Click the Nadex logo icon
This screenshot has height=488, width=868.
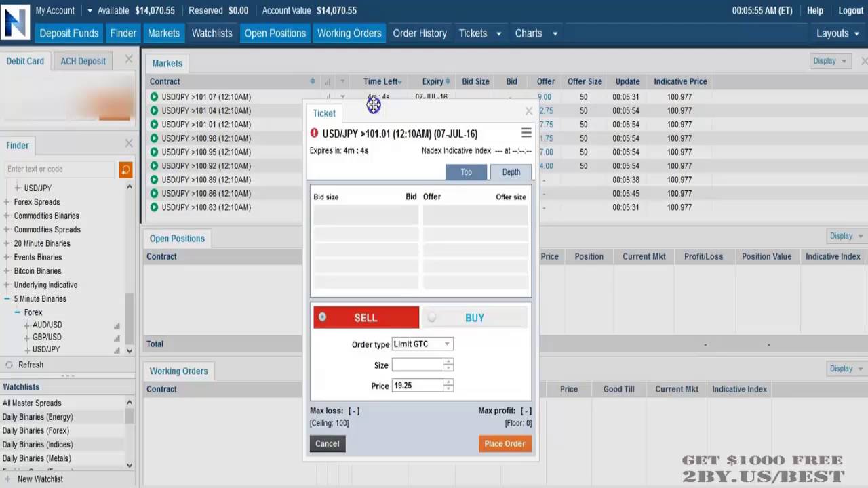pos(15,22)
